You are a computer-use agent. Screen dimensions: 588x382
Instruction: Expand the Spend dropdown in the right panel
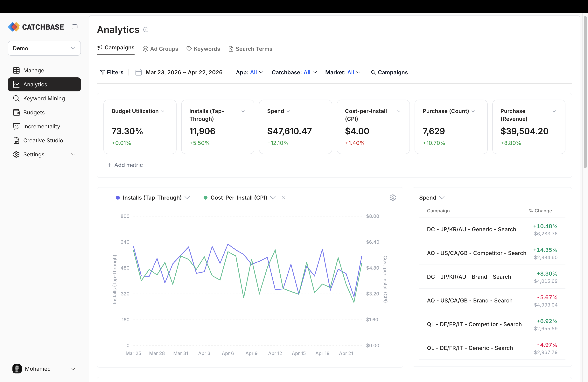click(x=442, y=197)
